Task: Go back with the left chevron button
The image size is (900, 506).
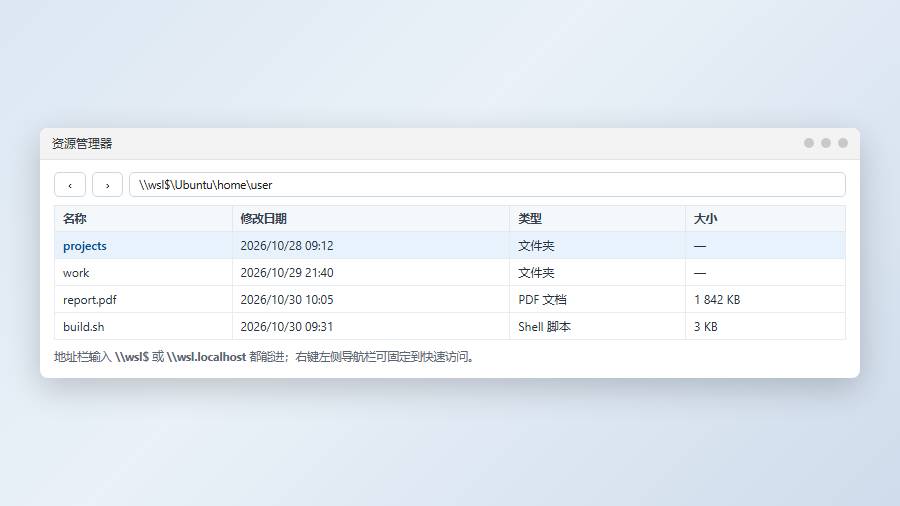Action: point(70,185)
